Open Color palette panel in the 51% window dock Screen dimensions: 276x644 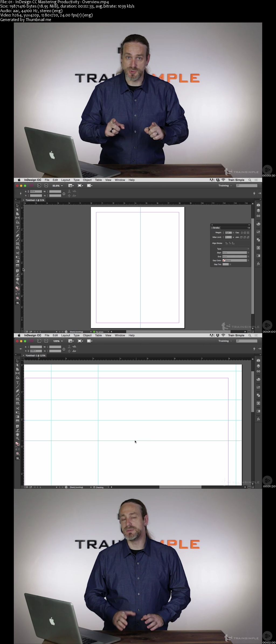coord(258,224)
